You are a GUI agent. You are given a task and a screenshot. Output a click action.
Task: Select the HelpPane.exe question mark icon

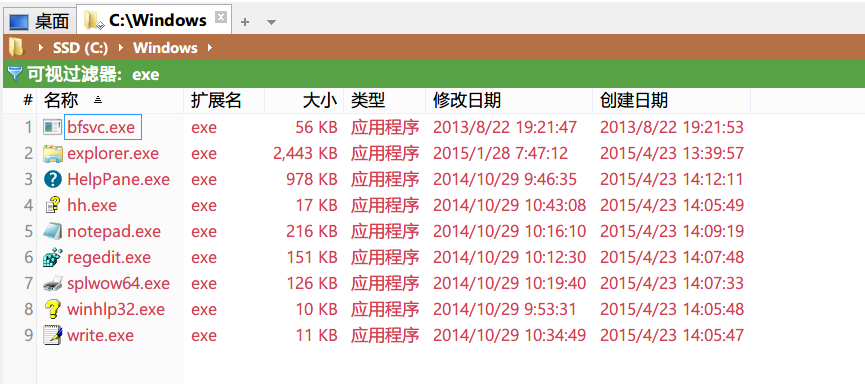coord(52,179)
